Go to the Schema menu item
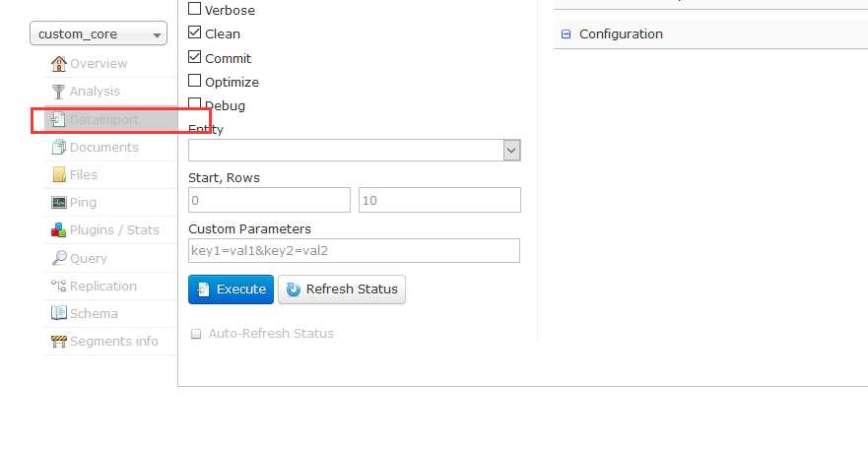This screenshot has height=449, width=868. click(x=94, y=314)
